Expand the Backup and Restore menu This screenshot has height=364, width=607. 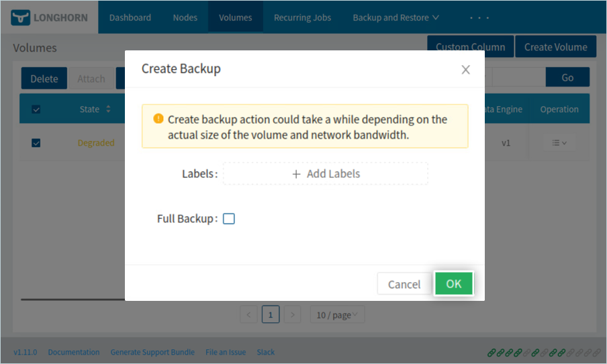(395, 17)
